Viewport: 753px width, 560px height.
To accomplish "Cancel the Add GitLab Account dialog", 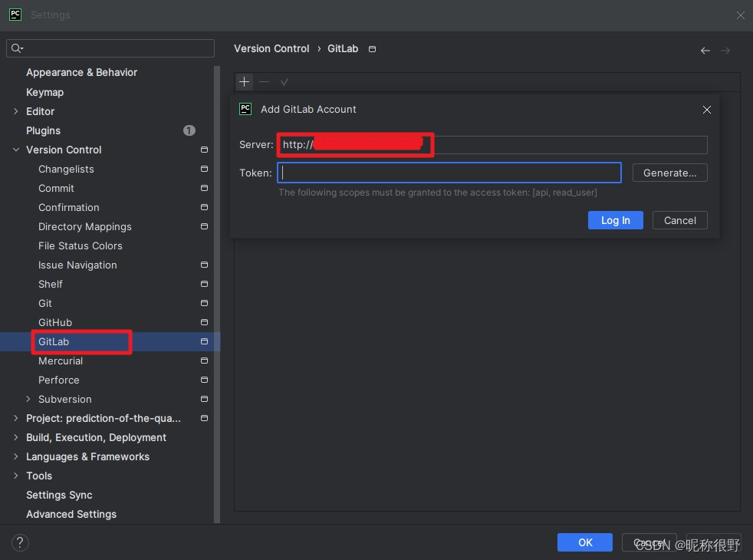I will coord(679,220).
